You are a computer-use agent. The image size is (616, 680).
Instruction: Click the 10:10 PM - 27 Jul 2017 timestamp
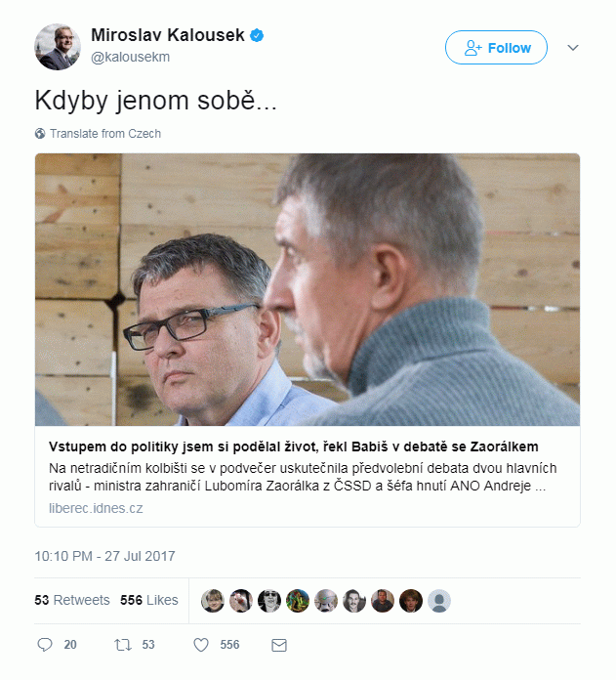point(104,556)
